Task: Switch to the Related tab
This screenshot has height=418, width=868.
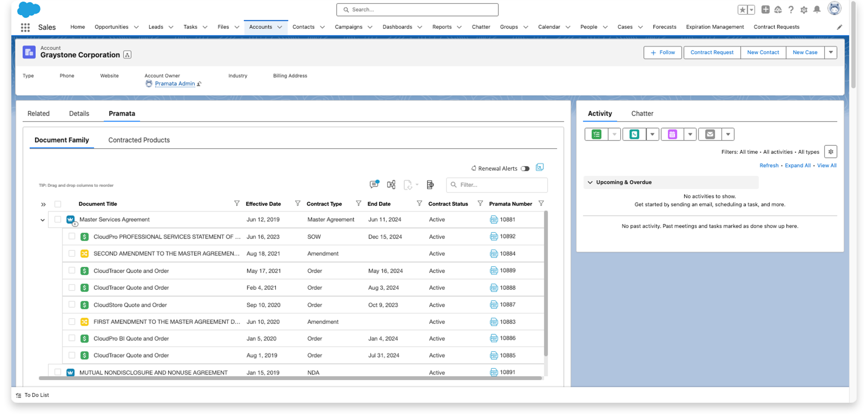Action: [x=39, y=113]
